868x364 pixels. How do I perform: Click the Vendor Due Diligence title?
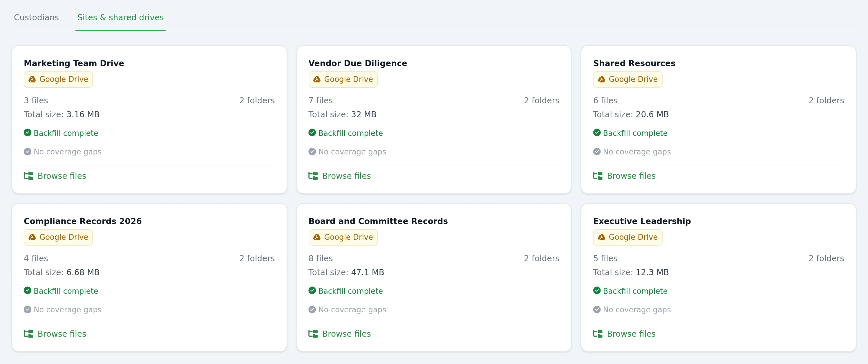(x=357, y=63)
